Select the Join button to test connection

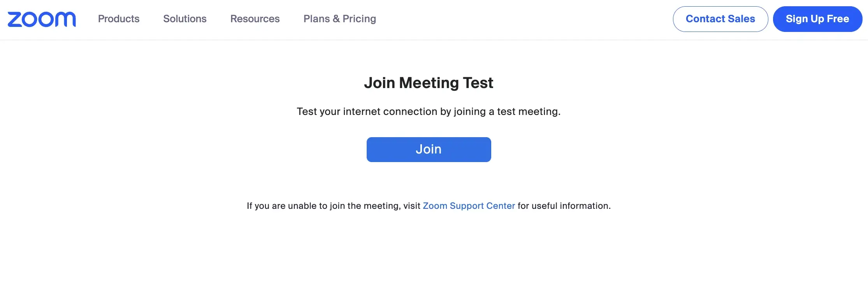coord(429,149)
